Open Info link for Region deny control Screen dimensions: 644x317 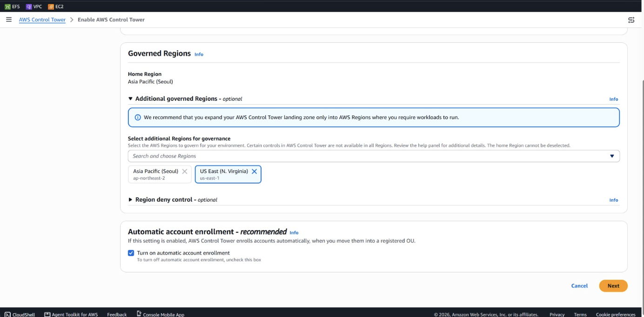[614, 200]
